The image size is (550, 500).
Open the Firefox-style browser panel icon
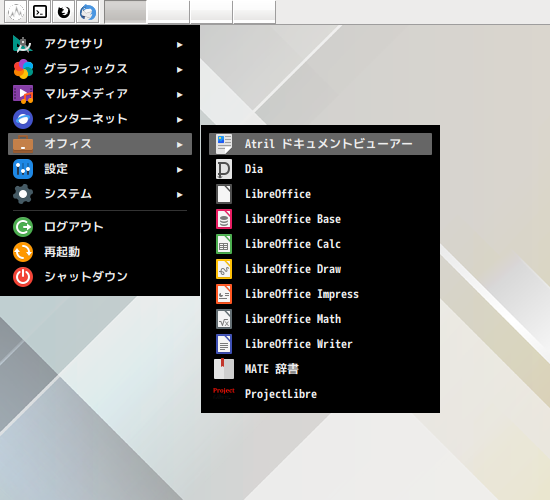pos(63,12)
